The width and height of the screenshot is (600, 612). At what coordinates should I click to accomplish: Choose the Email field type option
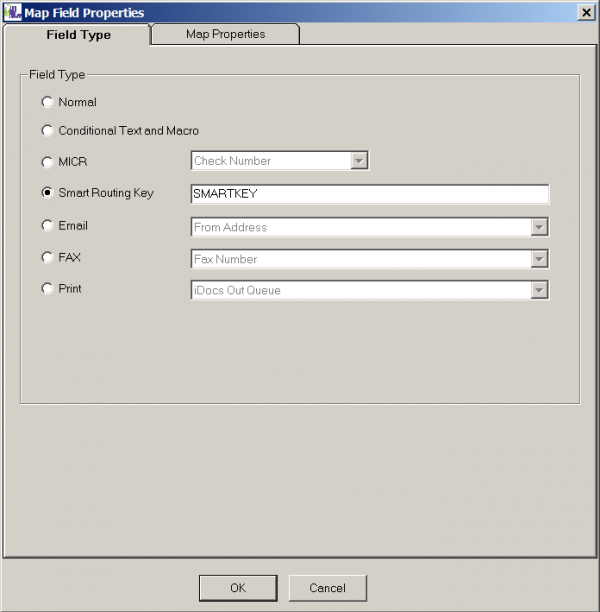click(x=47, y=226)
